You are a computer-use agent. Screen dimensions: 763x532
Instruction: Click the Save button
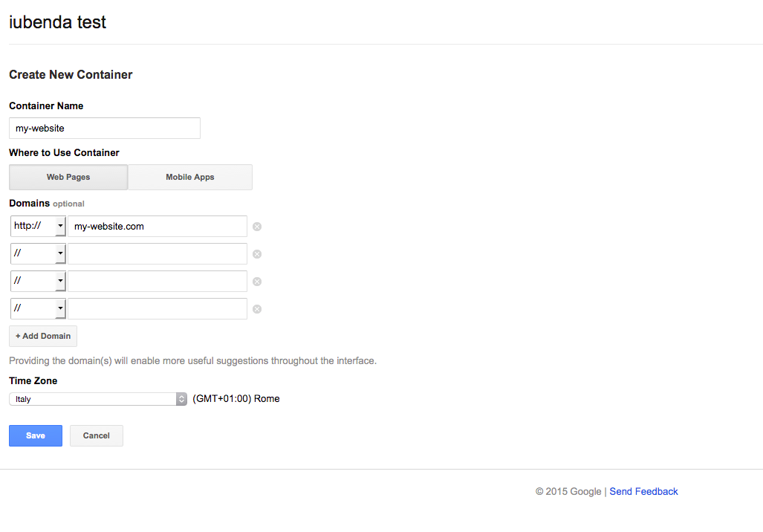36,436
